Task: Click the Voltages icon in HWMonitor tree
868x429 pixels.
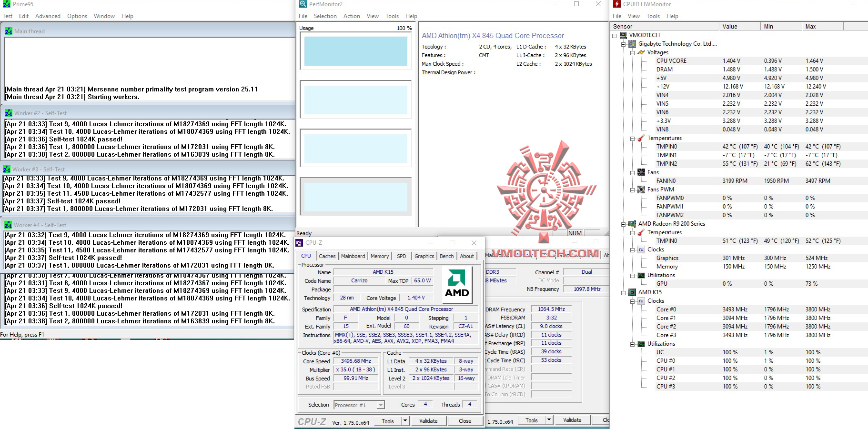Action: point(641,52)
